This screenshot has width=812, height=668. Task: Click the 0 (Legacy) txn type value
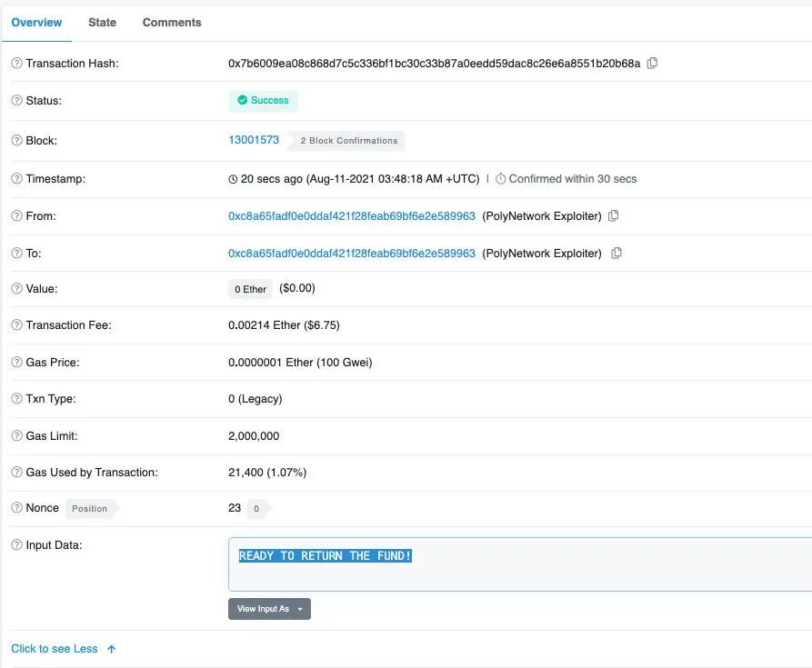click(256, 398)
